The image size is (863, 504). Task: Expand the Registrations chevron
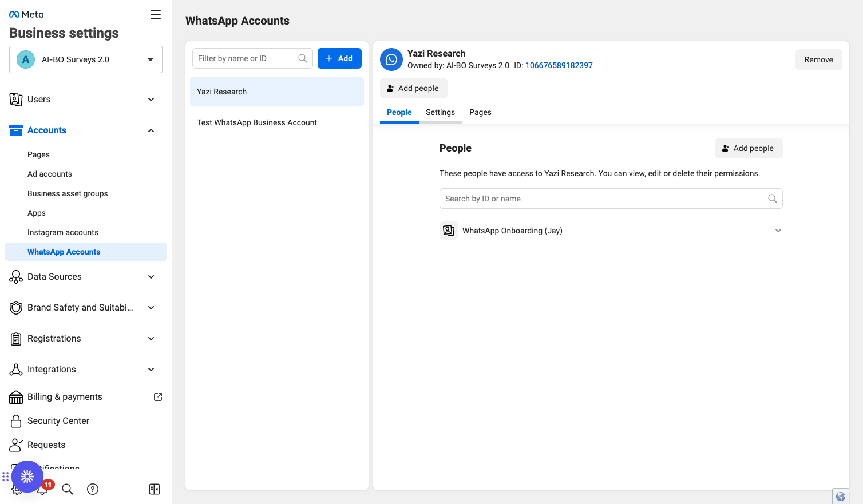point(151,339)
